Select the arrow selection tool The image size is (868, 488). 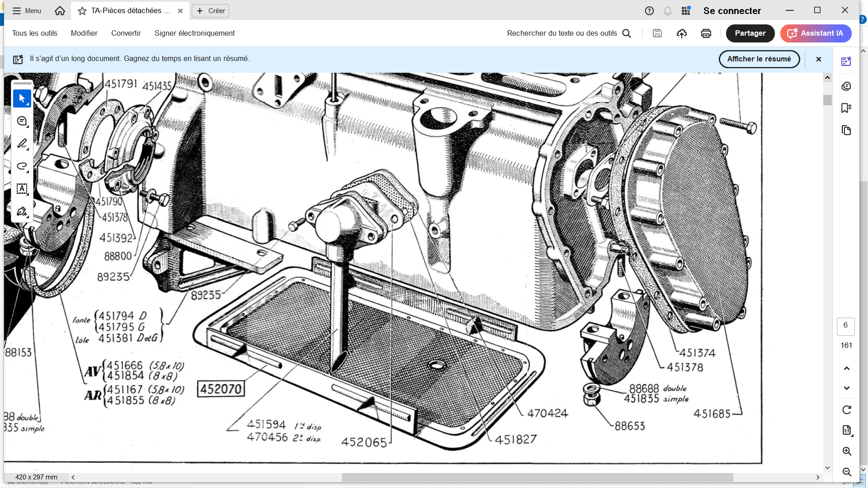pyautogui.click(x=22, y=99)
